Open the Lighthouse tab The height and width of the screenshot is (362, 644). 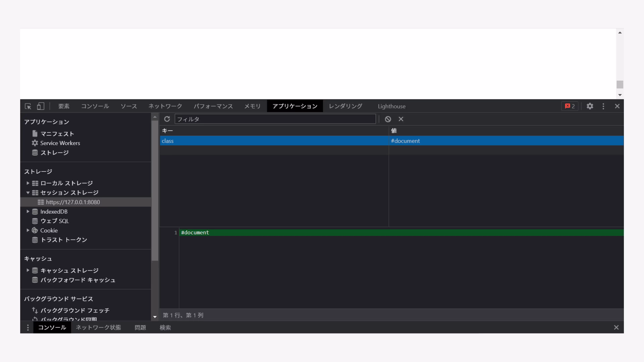tap(391, 106)
